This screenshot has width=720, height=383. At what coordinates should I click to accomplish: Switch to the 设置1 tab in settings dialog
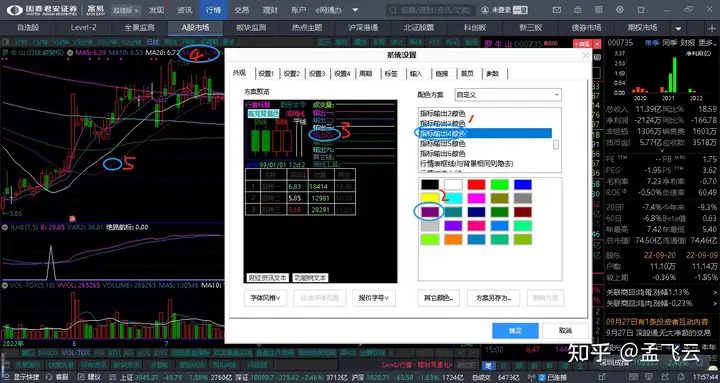click(x=266, y=73)
